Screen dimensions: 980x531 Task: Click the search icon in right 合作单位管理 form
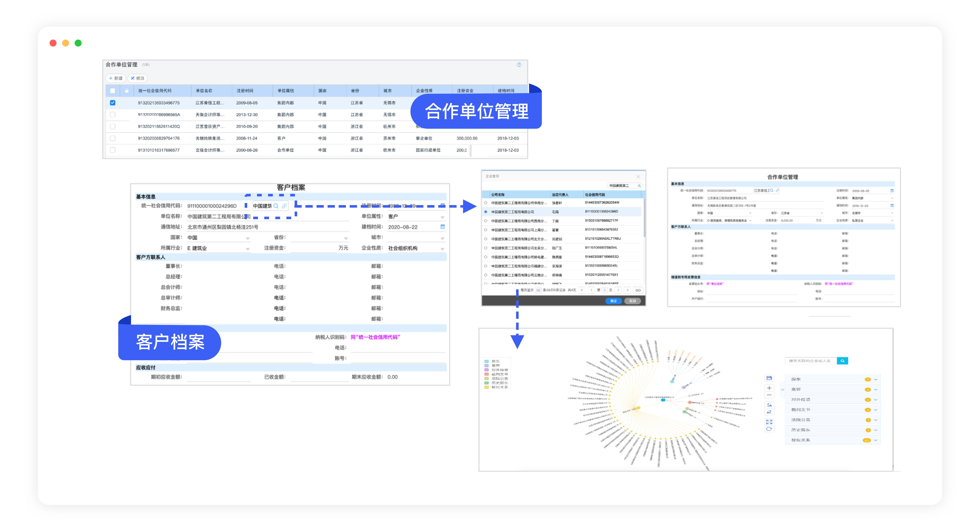point(772,190)
